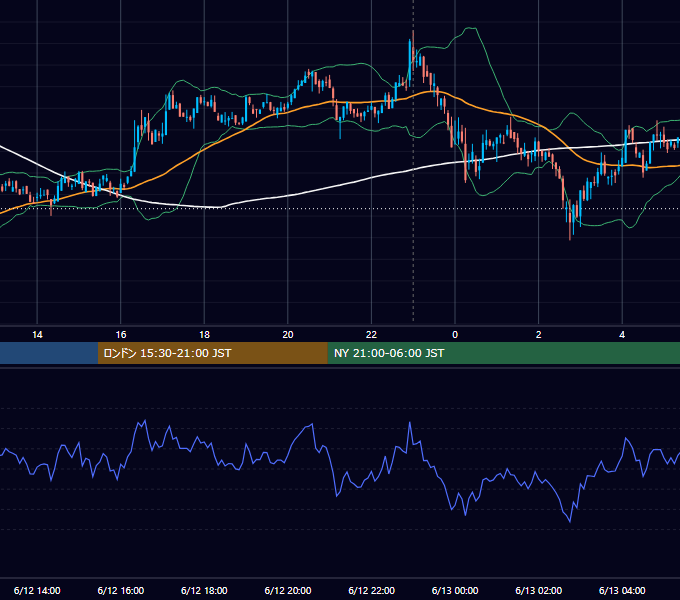Click the 6/12 20:00 date label
680x600 pixels.
(x=288, y=590)
